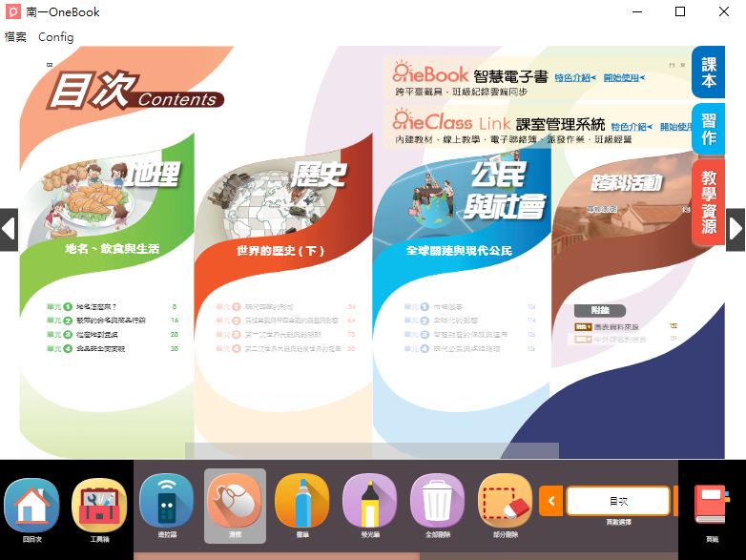Viewport: 746px width, 560px height.
Task: Click the orange previous-page chevron by 目次
Action: click(x=550, y=501)
